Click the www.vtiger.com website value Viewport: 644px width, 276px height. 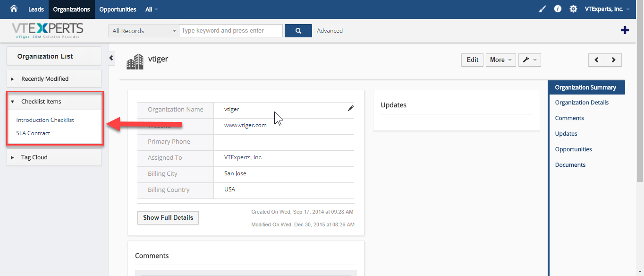[246, 125]
